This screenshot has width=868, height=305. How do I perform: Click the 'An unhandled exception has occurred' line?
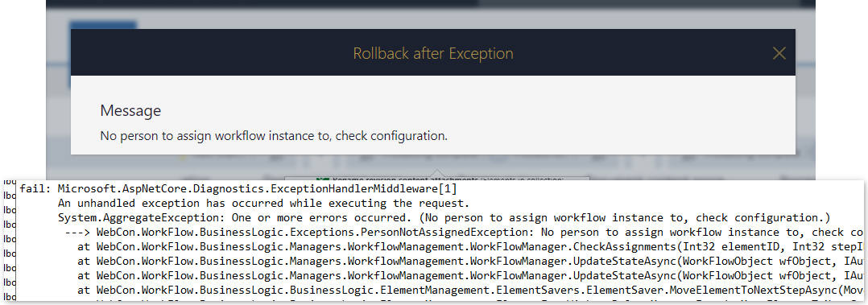(263, 203)
